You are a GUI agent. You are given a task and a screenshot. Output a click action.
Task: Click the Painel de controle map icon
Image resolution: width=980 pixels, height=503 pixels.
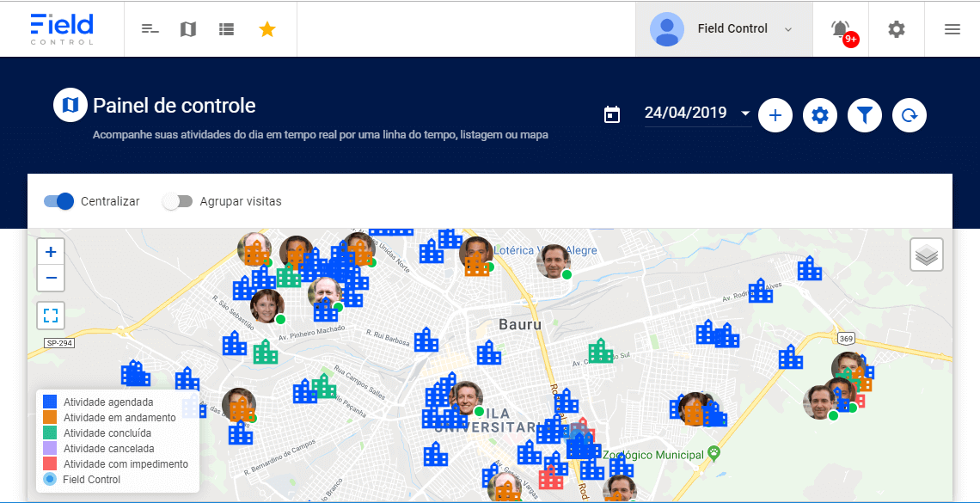[70, 104]
